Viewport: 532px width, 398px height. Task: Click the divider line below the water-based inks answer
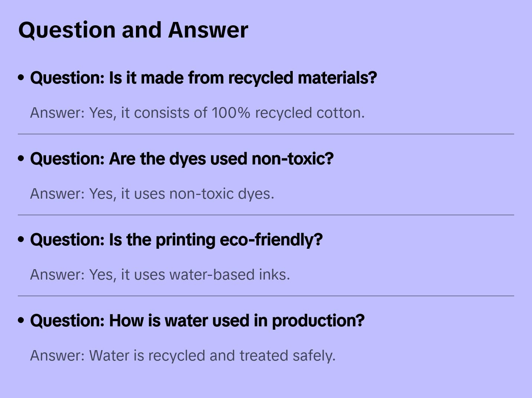point(266,296)
